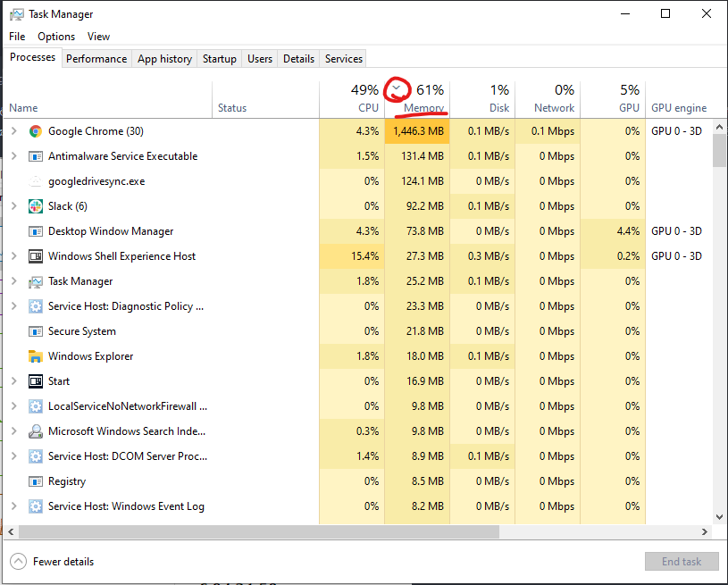
Task: Switch to the Startup tab
Action: coord(219,59)
